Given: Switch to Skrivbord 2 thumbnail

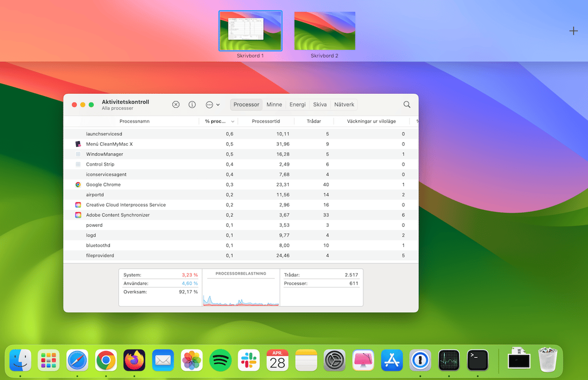Looking at the screenshot, I should coord(324,31).
